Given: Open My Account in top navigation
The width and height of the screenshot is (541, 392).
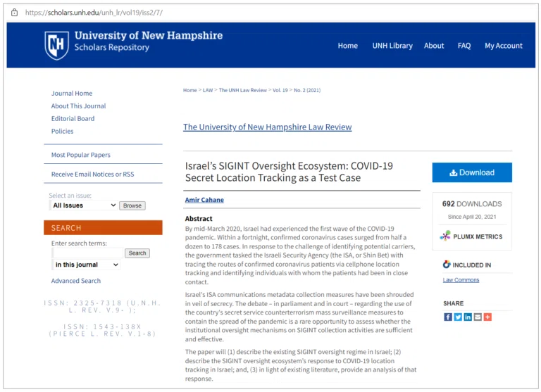Looking at the screenshot, I should coord(504,46).
